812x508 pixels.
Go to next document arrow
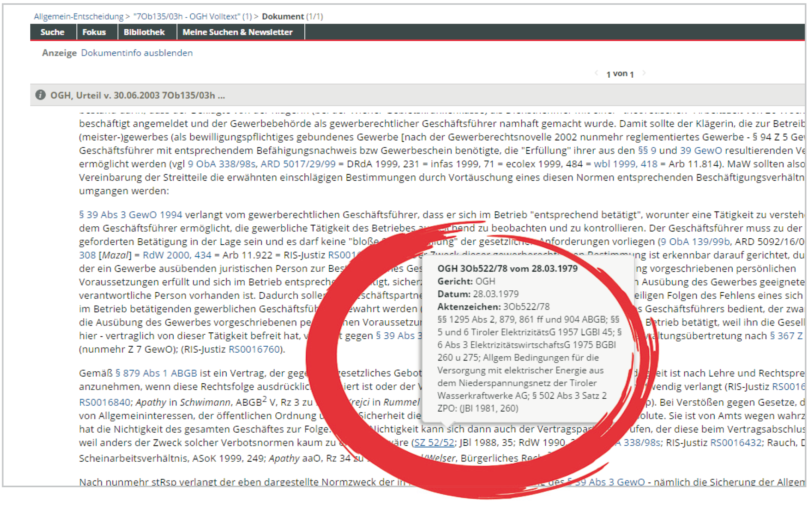coord(644,73)
